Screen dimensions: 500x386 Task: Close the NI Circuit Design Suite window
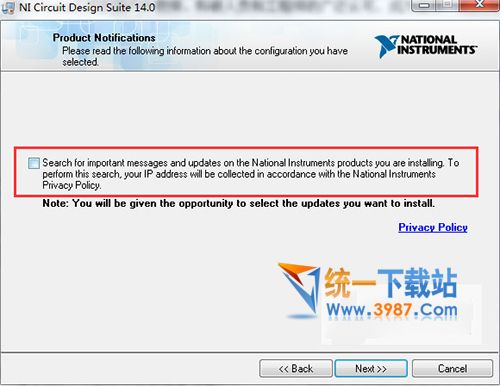(x=480, y=5)
